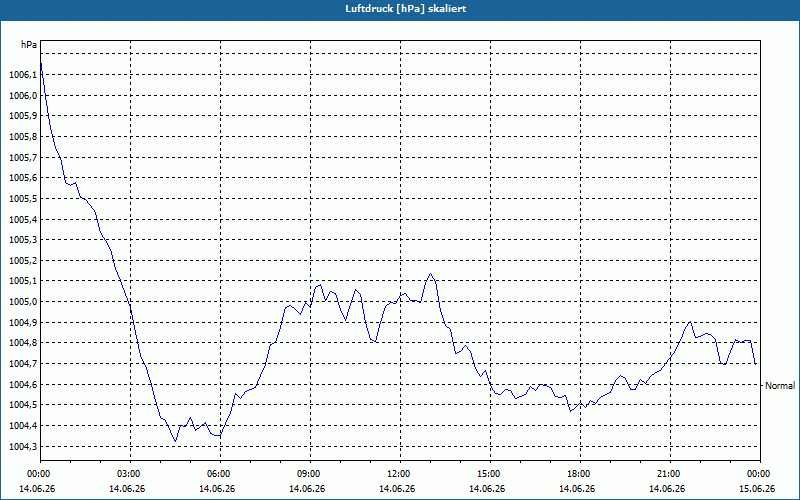800x500 pixels.
Task: Select the 1005,0 y-axis label
Action: 23,302
